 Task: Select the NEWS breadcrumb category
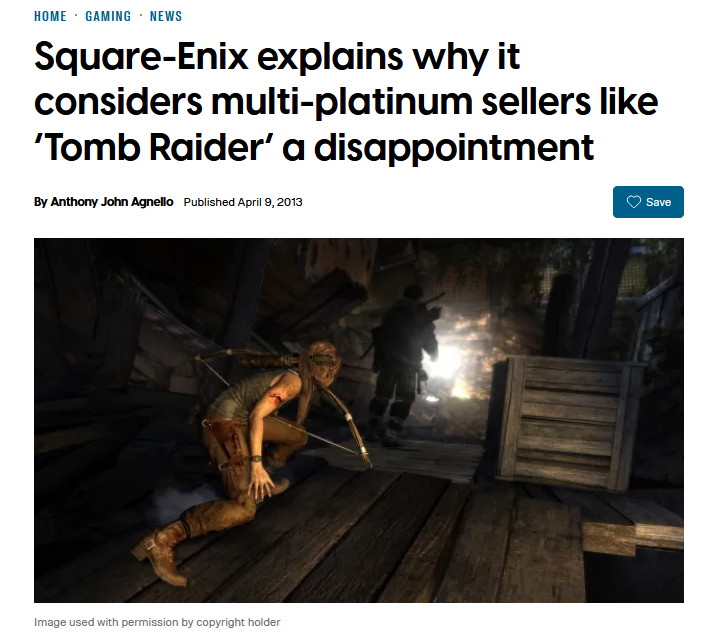[166, 16]
